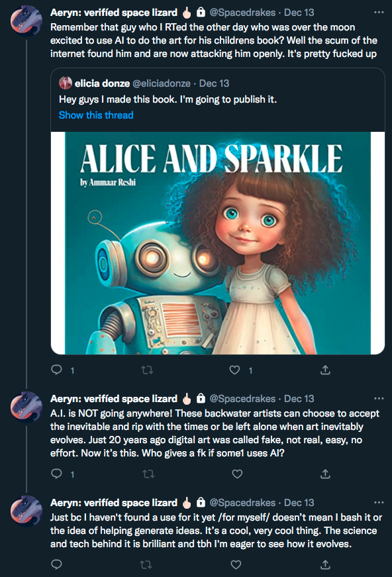The width and height of the screenshot is (392, 577).
Task: Open the Alice and Sparkle book cover image
Action: pyautogui.click(x=218, y=243)
